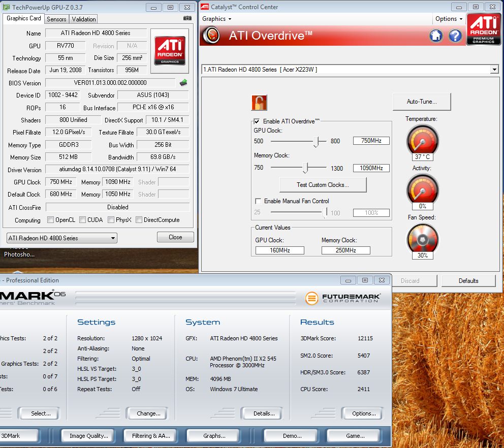The height and width of the screenshot is (448, 504).
Task: Click the 3DMark Game button
Action: 354,436
